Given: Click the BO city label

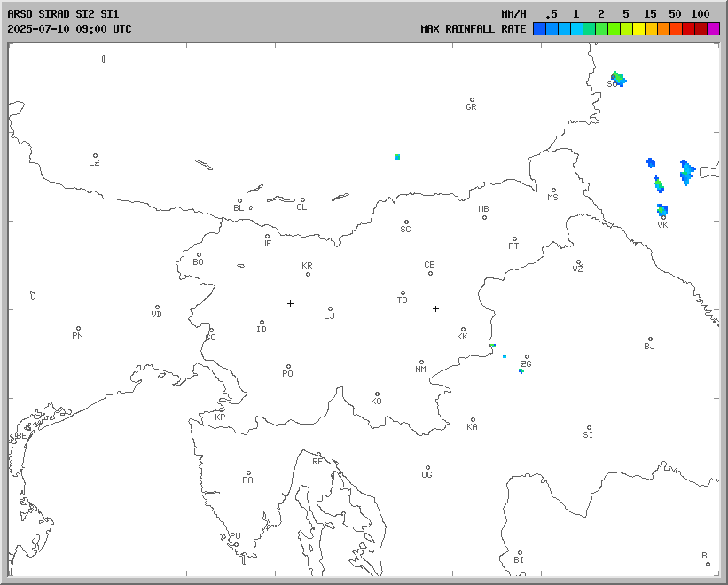Looking at the screenshot, I should (x=199, y=262).
